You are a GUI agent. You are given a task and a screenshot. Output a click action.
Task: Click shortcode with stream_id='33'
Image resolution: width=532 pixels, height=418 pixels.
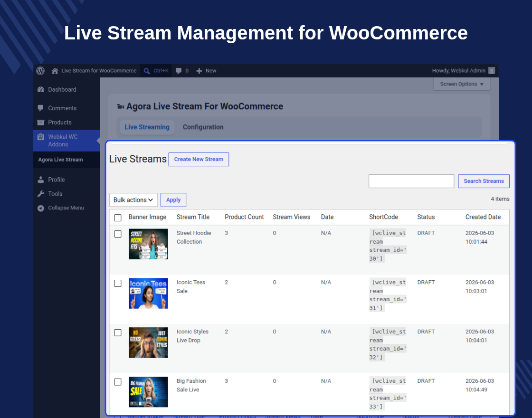click(388, 394)
